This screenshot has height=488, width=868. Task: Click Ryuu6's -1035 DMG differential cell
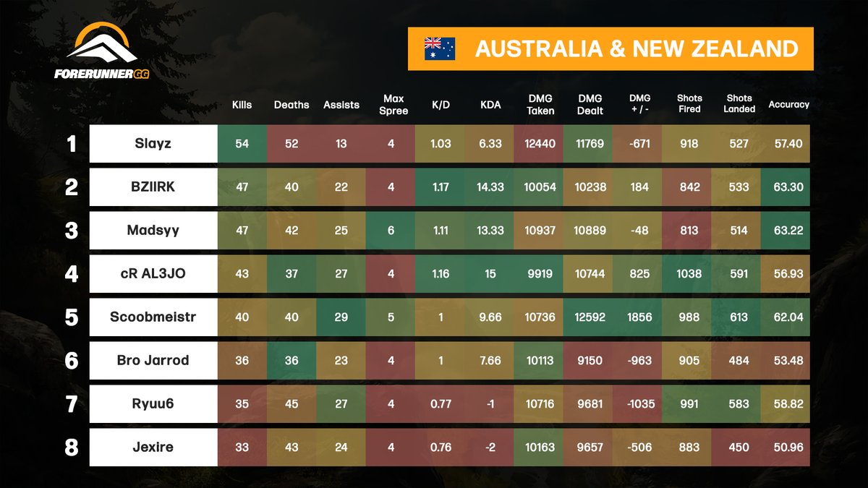(x=639, y=404)
